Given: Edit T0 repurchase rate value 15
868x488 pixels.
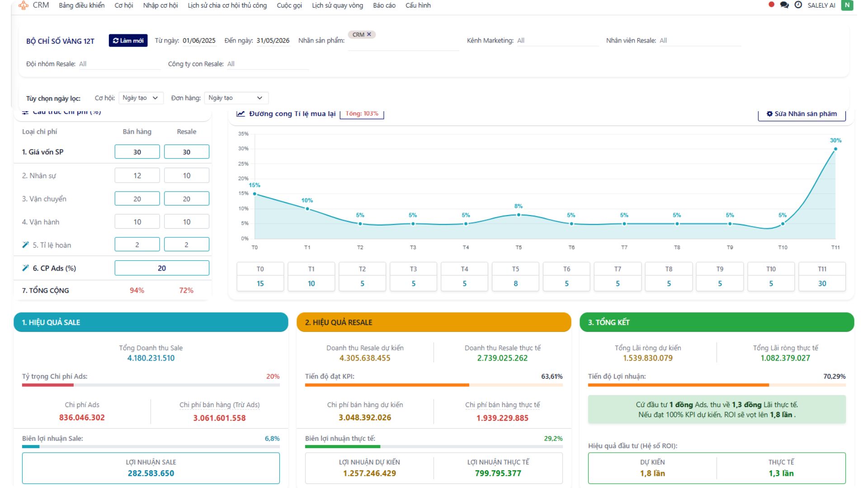Looking at the screenshot, I should pyautogui.click(x=260, y=284).
